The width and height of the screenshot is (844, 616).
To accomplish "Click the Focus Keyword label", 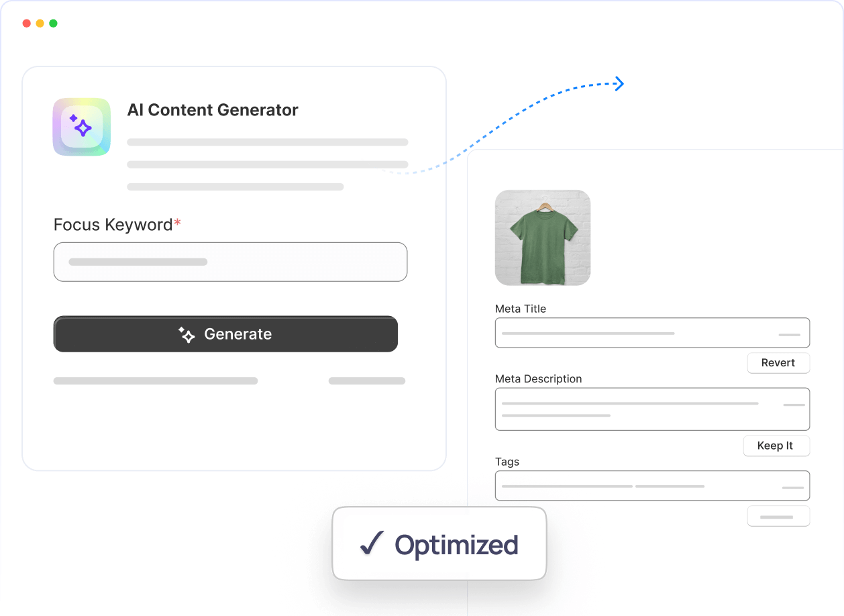I will click(113, 225).
